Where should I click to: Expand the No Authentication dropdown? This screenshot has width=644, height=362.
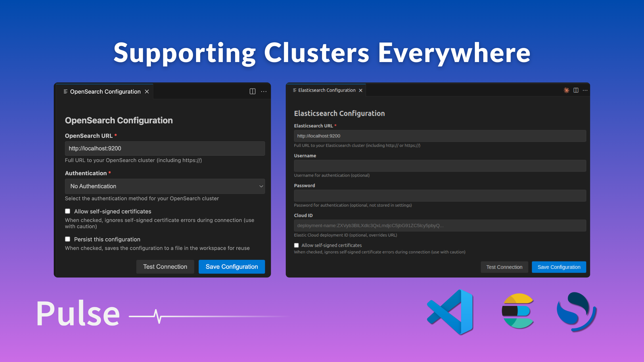point(165,186)
